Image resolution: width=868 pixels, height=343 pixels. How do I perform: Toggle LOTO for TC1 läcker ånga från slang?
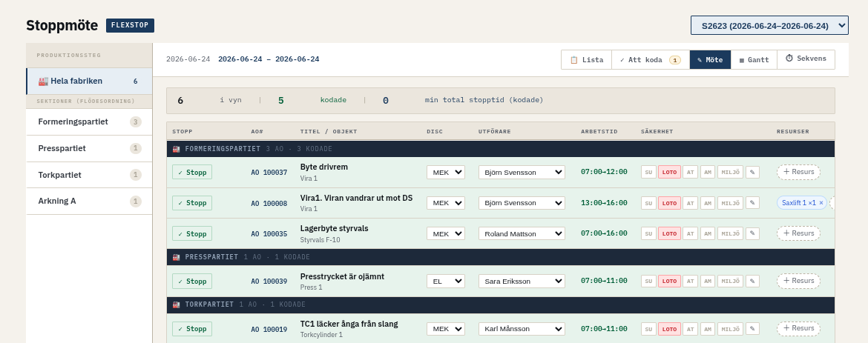[669, 329]
